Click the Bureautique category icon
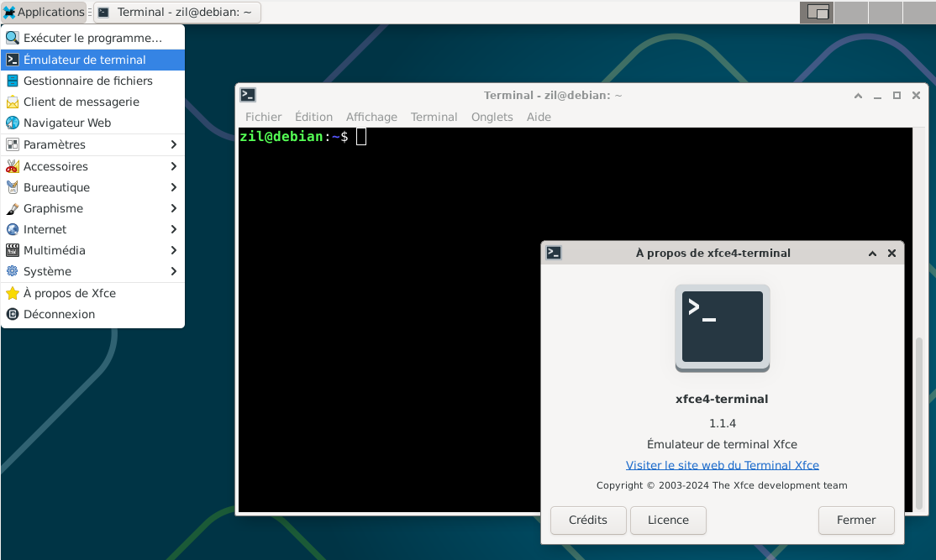Viewport: 936px width, 560px height. coord(12,187)
